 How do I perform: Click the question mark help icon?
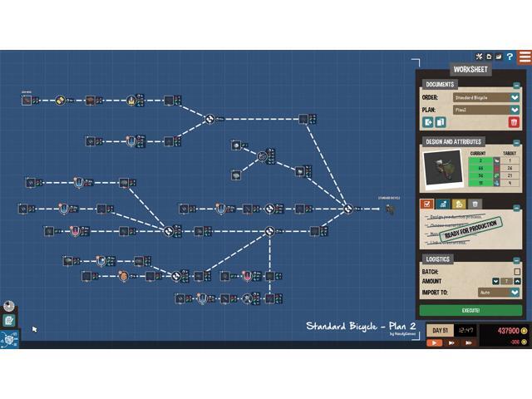point(510,57)
